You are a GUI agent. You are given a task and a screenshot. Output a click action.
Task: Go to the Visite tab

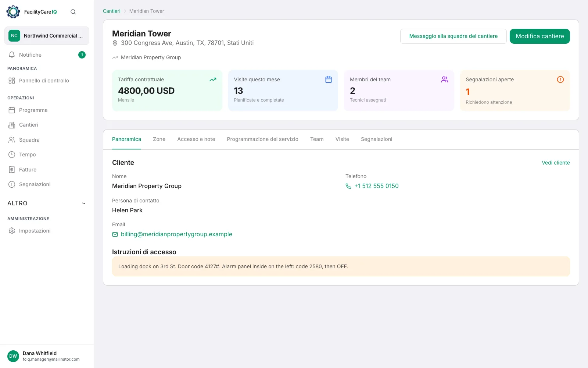pyautogui.click(x=342, y=139)
